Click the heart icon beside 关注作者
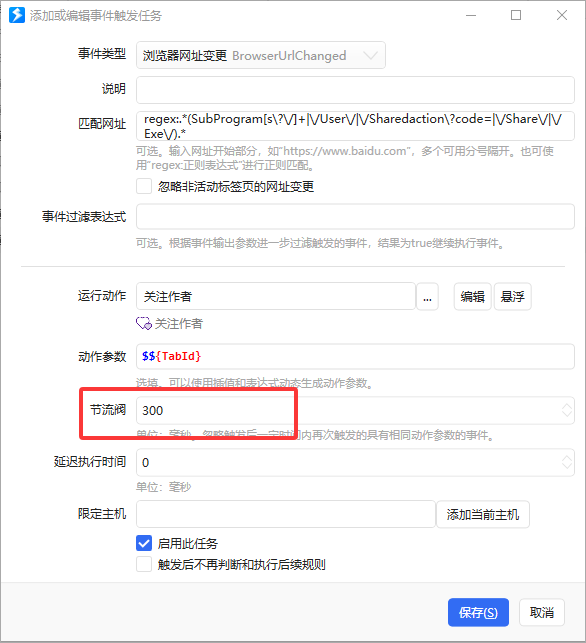This screenshot has height=643, width=586. [144, 324]
